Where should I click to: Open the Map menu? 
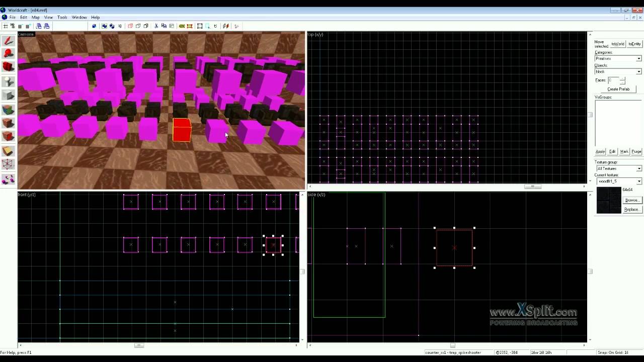tap(36, 17)
